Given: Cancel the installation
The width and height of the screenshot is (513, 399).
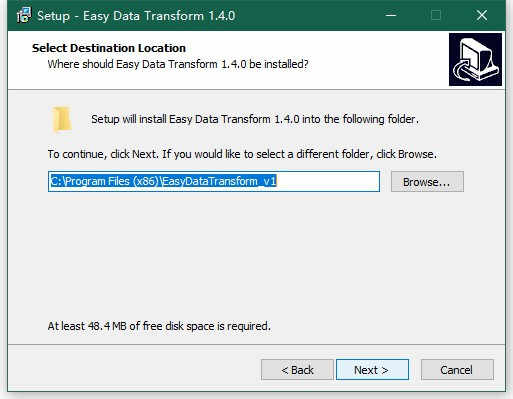Looking at the screenshot, I should point(457,370).
